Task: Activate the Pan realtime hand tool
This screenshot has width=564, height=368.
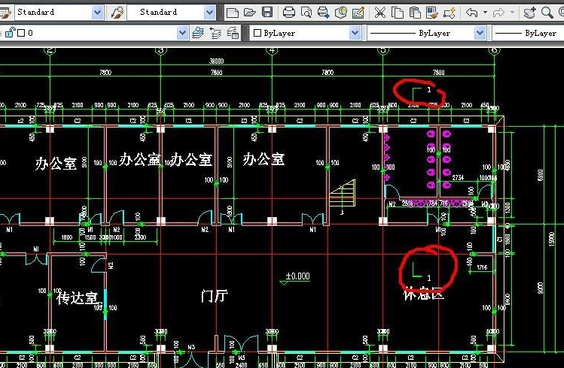Action: click(x=529, y=13)
